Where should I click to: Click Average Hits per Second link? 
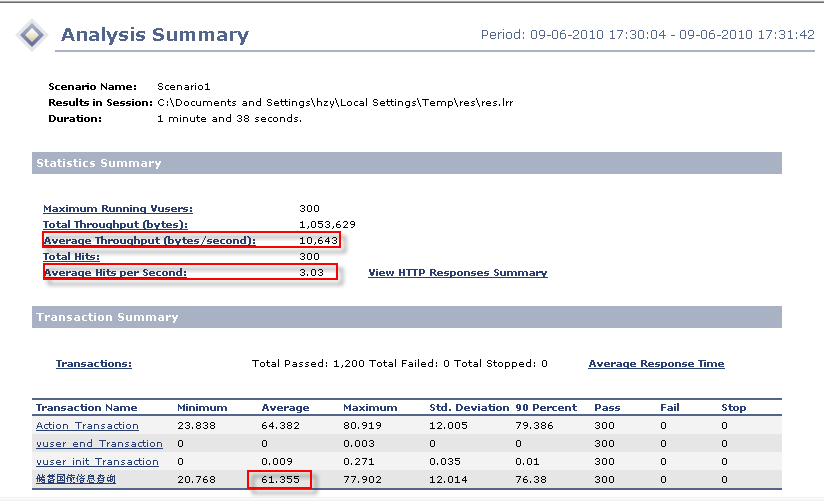115,272
